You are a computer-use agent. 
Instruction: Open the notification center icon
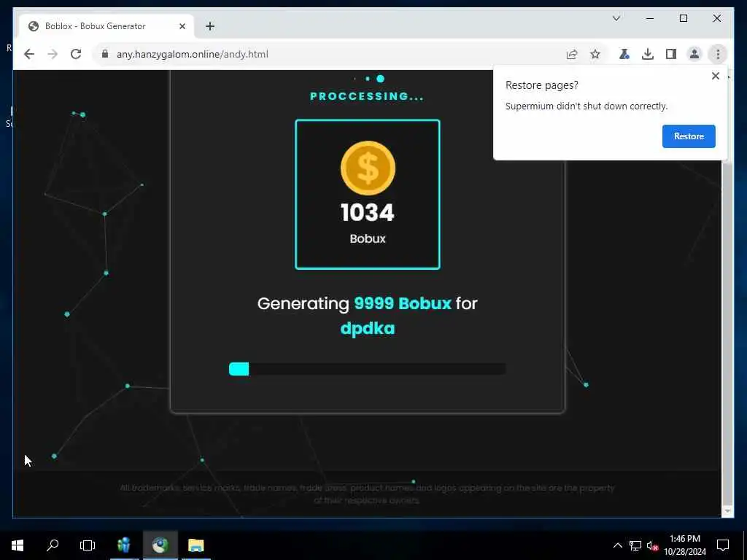click(723, 545)
